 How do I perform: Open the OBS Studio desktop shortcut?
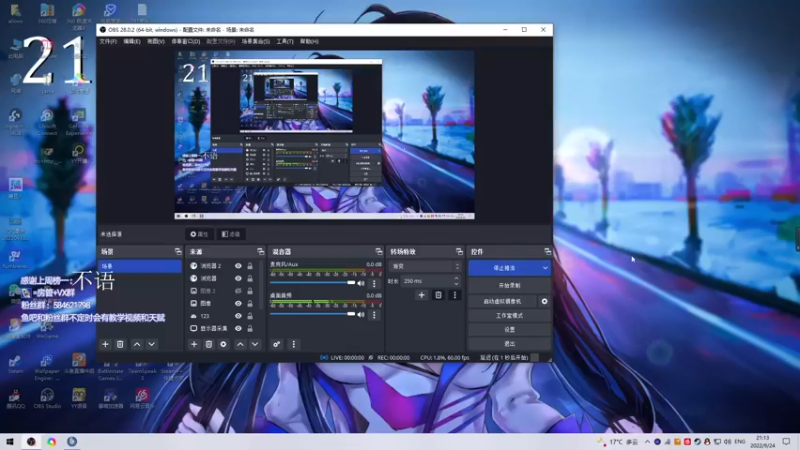(x=47, y=398)
